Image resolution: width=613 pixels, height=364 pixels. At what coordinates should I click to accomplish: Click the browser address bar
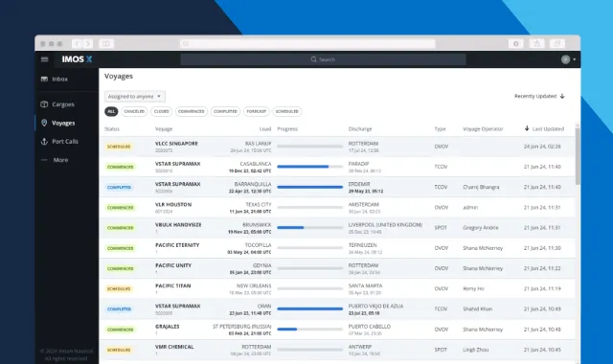coord(307,43)
